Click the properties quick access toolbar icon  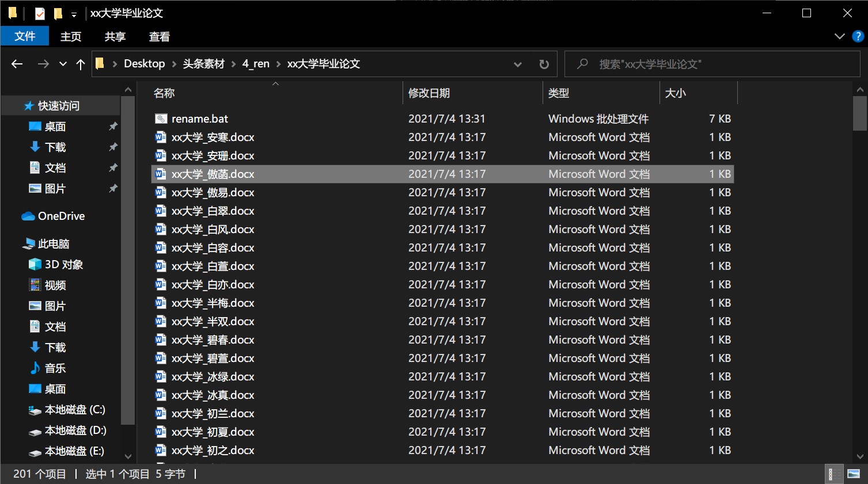(x=40, y=13)
